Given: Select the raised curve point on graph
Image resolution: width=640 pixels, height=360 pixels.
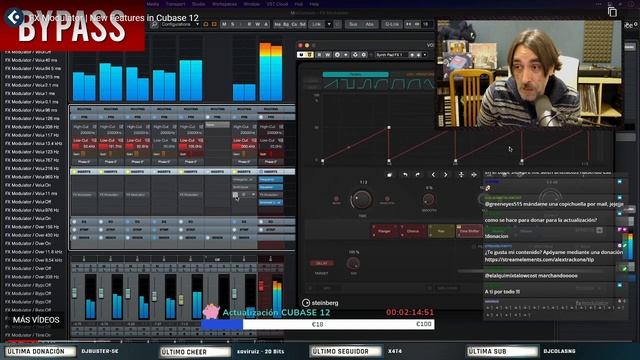Looking at the screenshot, I should (389, 128).
